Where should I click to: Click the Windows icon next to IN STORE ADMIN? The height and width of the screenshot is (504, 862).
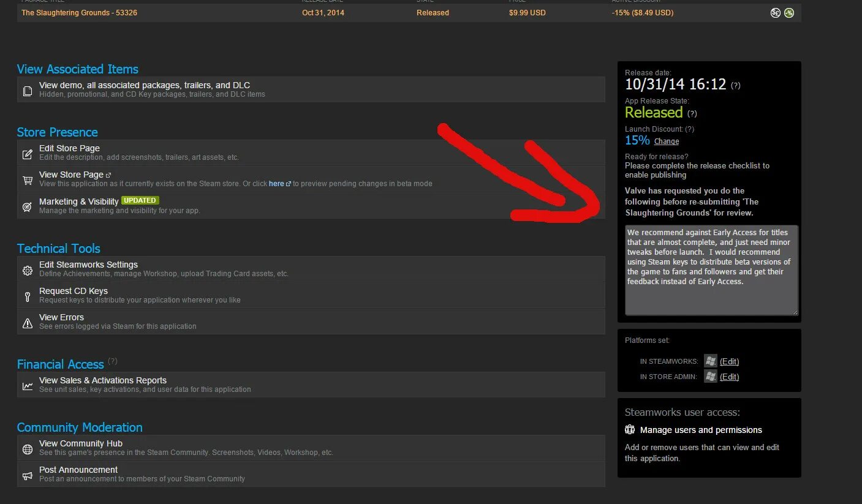710,376
